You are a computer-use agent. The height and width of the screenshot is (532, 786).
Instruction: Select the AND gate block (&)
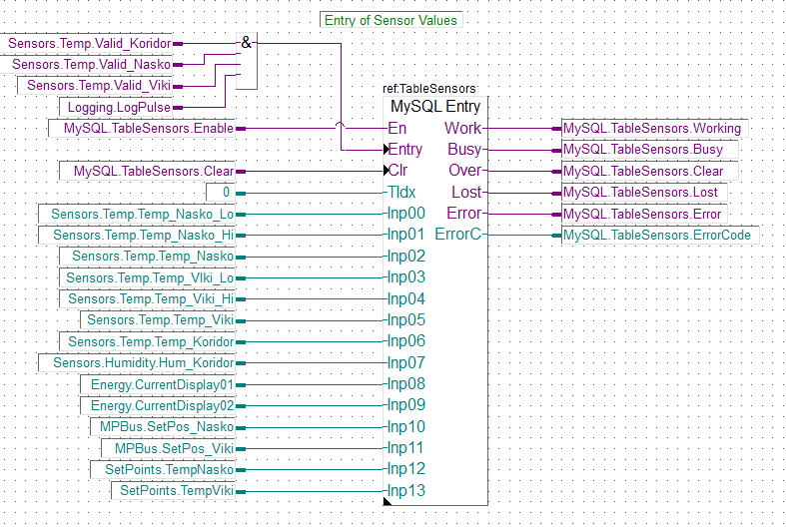(x=247, y=61)
